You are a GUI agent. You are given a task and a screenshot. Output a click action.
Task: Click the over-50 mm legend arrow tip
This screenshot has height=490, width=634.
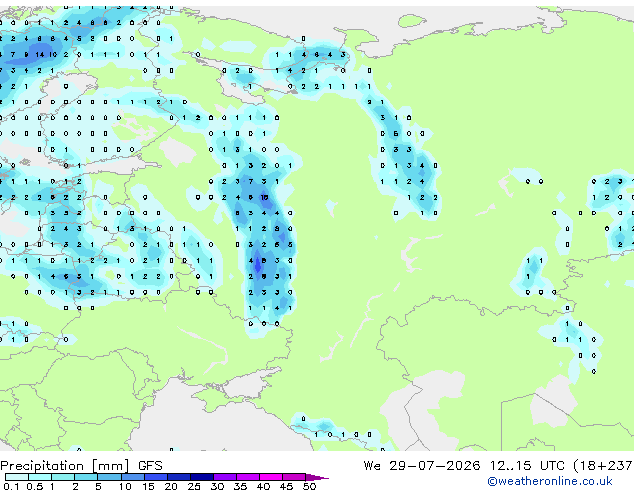[317, 477]
